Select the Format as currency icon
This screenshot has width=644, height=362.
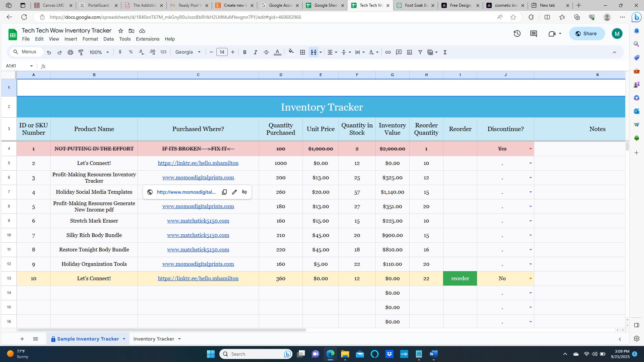[120, 52]
